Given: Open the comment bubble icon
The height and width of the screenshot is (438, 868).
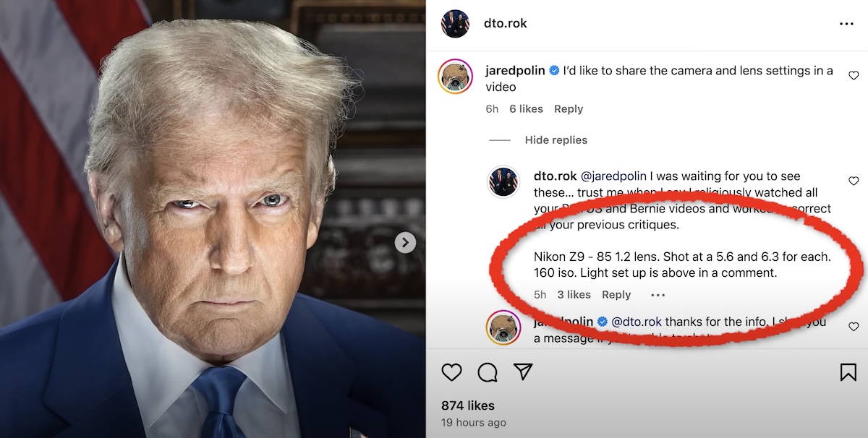Looking at the screenshot, I should tap(488, 372).
